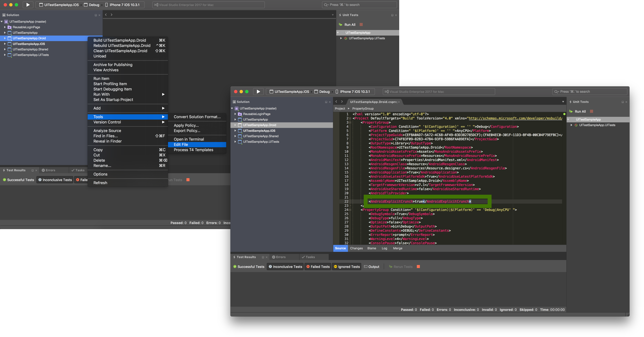Toggle the Successful Tests filter in the back window
The width and height of the screenshot is (644, 337).
click(x=18, y=180)
